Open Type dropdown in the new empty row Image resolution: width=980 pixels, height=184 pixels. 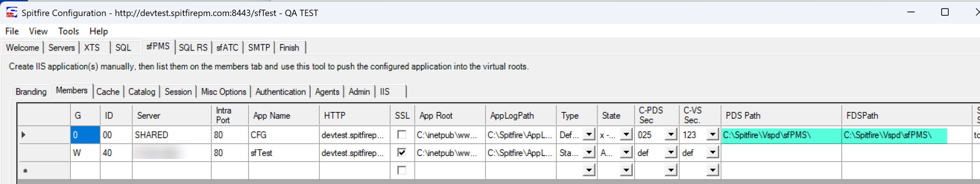pos(589,170)
